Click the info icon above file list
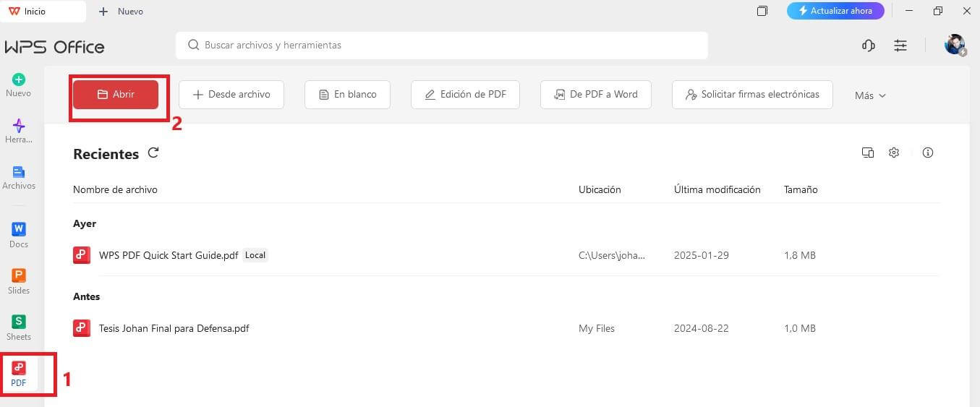The image size is (980, 407). pos(928,153)
